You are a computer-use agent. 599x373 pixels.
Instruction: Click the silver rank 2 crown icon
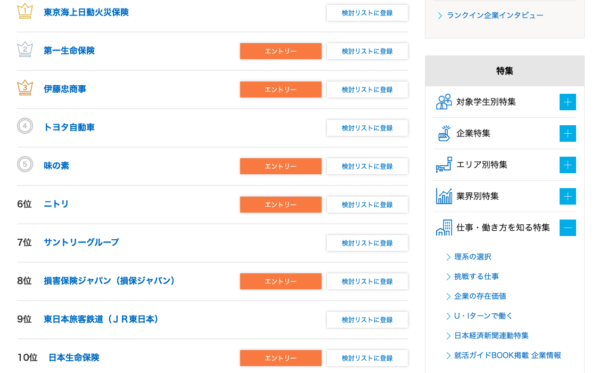coord(25,50)
